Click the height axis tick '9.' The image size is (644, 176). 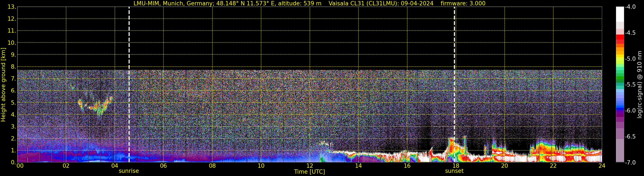(x=13, y=55)
